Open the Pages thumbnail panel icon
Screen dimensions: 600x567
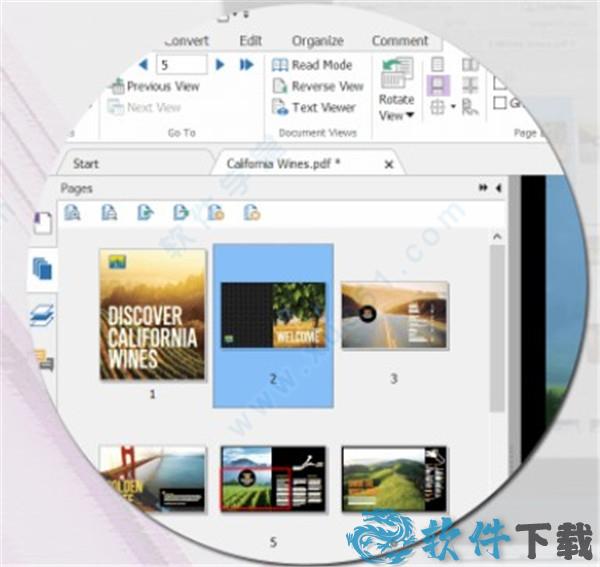pos(42,268)
